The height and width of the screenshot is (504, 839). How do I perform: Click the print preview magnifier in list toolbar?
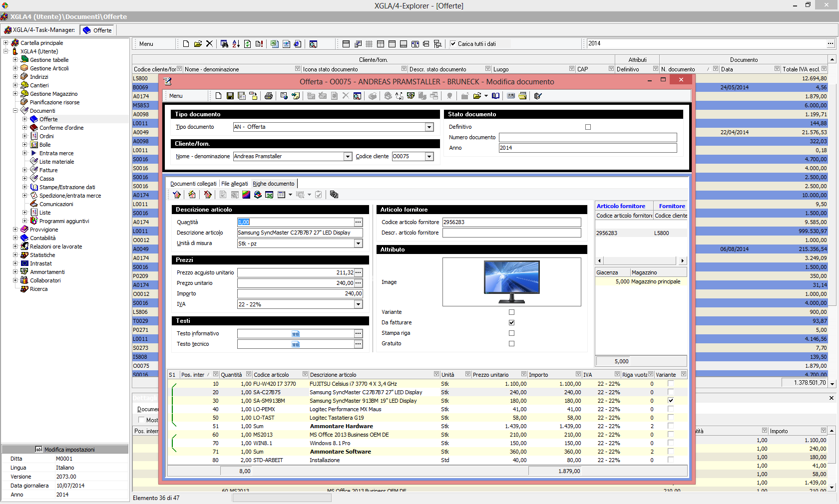point(313,44)
